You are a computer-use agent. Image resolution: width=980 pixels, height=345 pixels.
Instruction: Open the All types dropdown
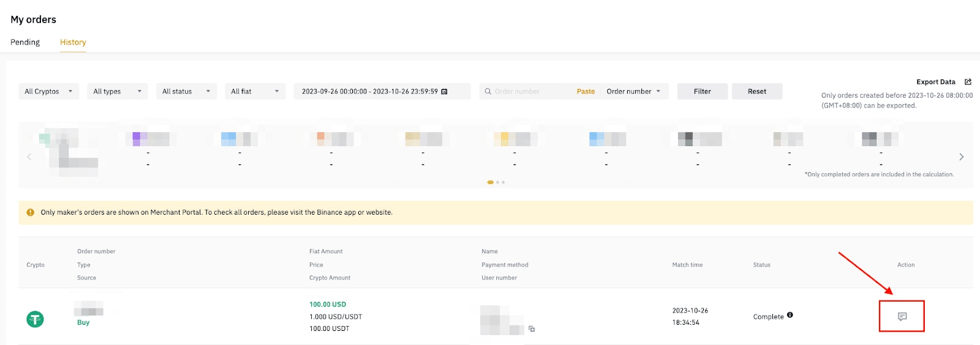118,92
